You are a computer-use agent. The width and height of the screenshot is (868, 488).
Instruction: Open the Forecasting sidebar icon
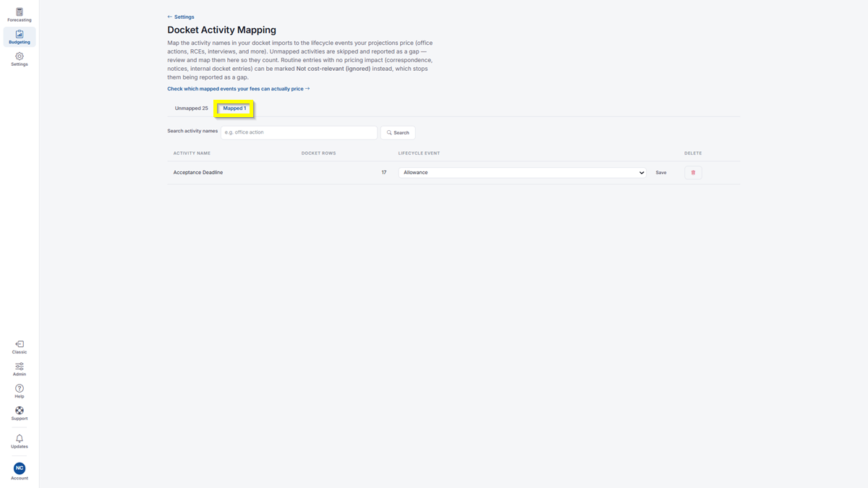(20, 14)
